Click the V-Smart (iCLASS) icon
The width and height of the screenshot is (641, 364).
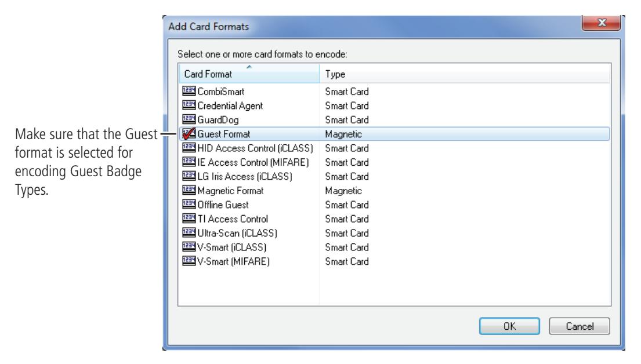tap(189, 247)
